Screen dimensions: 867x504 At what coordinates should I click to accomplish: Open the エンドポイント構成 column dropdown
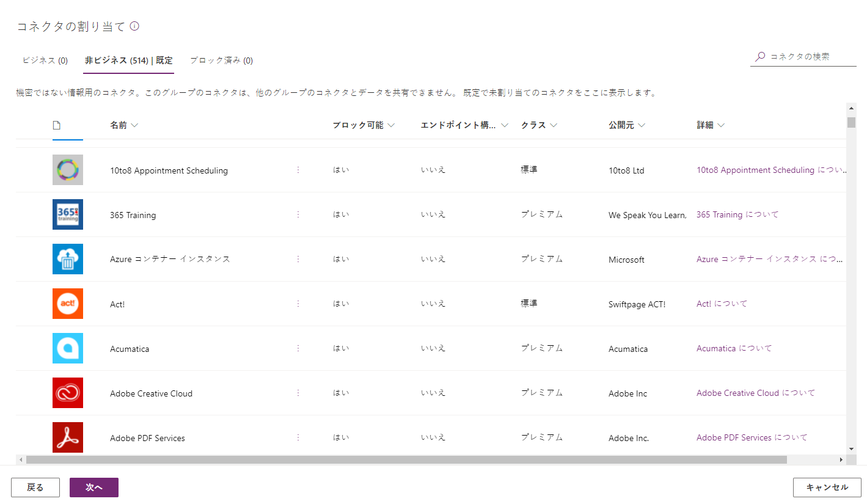(x=505, y=125)
